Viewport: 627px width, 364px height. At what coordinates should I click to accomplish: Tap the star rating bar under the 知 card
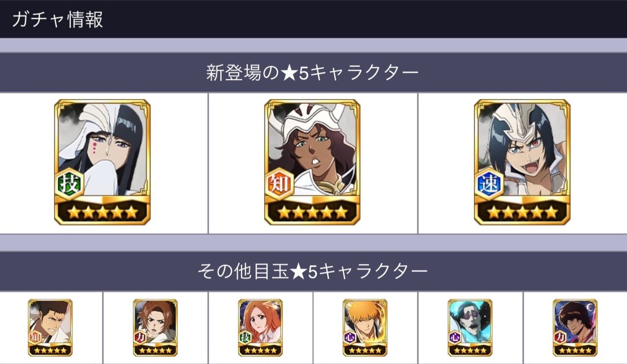(x=313, y=212)
